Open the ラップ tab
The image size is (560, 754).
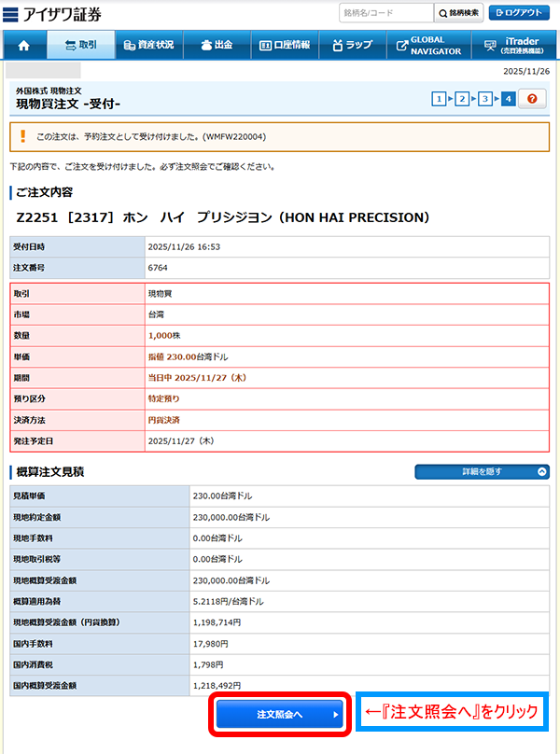pyautogui.click(x=353, y=45)
